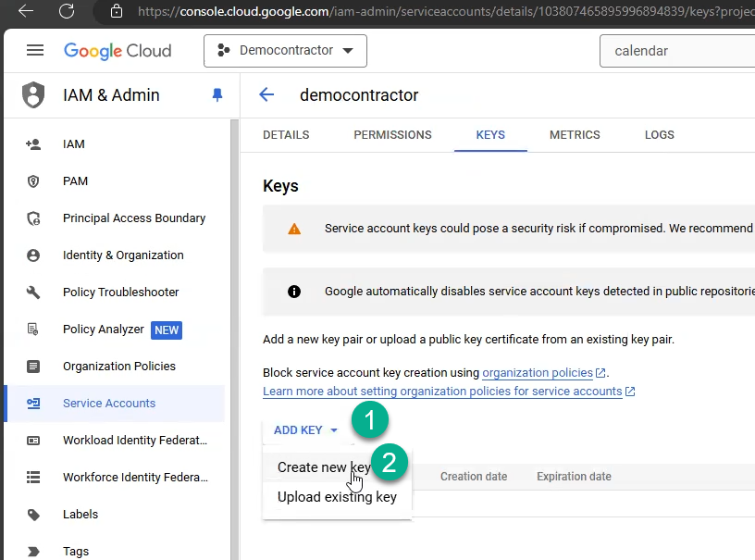The image size is (755, 560).
Task: Choose Create new key from menu
Action: (x=324, y=467)
